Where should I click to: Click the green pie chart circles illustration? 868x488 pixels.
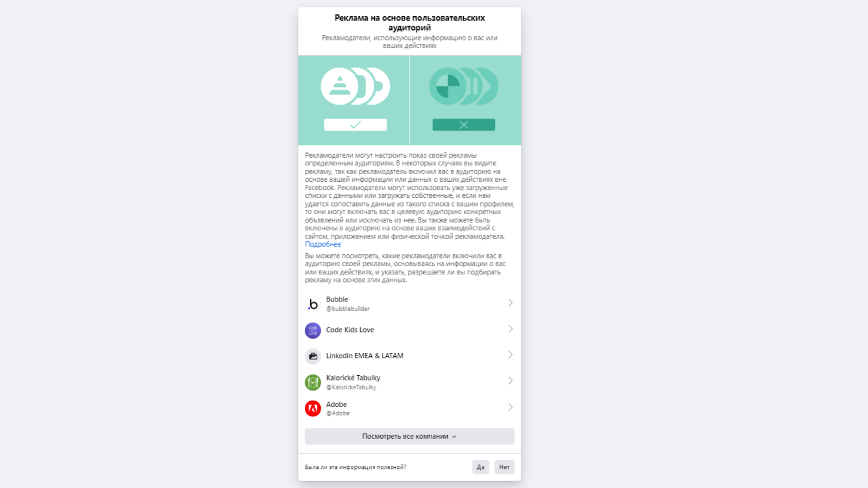click(464, 86)
